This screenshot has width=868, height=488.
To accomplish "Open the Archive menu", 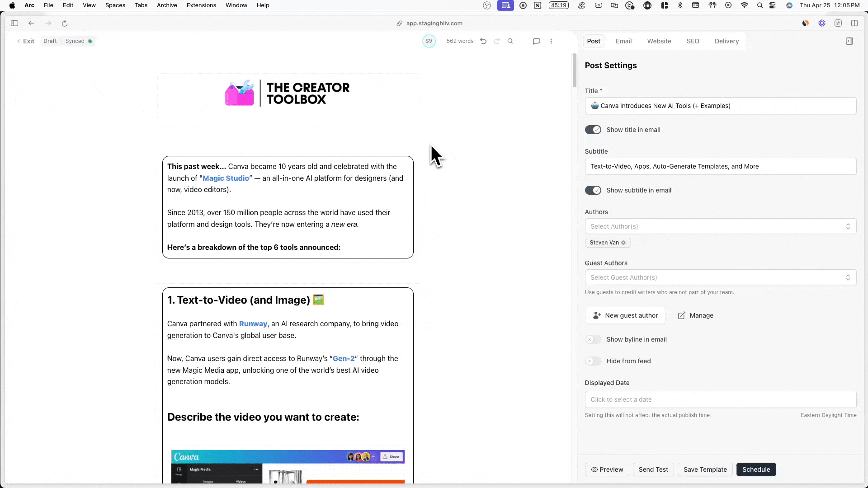I will 167,5.
